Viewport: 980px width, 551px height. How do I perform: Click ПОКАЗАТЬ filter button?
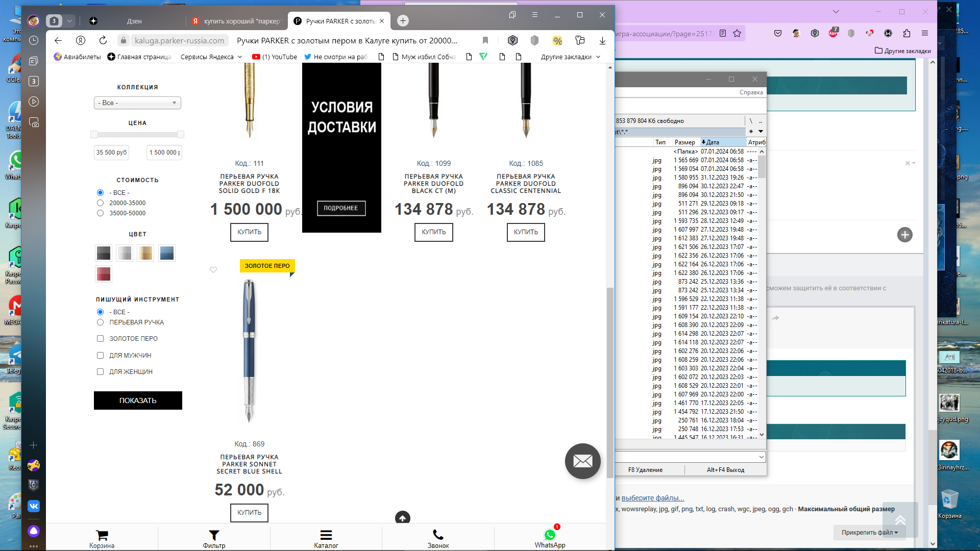[138, 400]
